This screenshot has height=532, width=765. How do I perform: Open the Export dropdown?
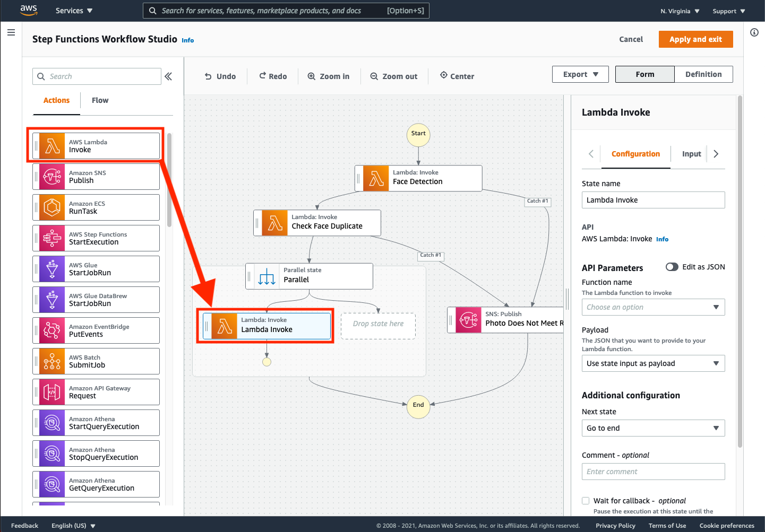581,74
